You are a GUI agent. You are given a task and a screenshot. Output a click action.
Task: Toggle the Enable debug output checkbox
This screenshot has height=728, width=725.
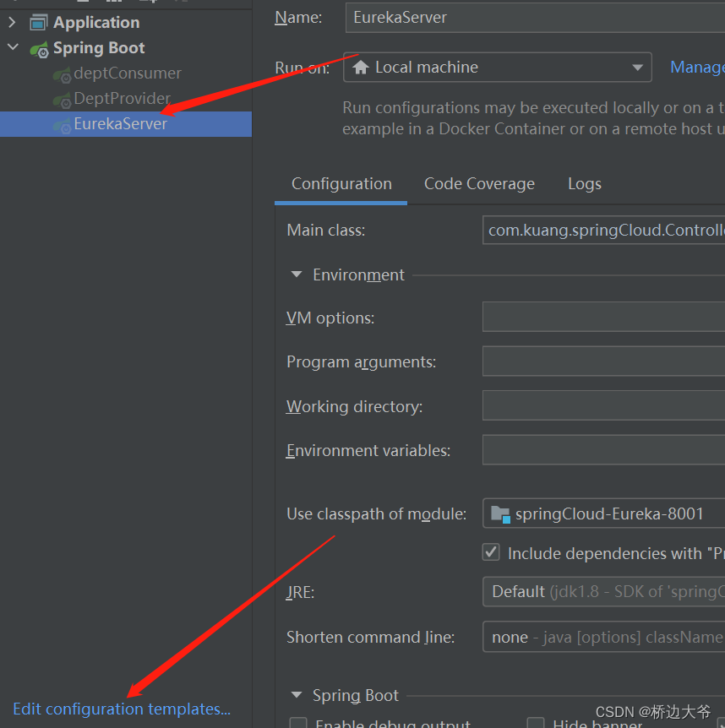(298, 723)
